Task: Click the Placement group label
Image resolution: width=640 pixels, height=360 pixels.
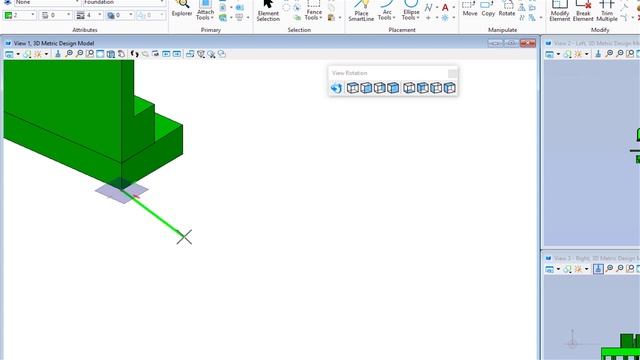Action: click(402, 30)
